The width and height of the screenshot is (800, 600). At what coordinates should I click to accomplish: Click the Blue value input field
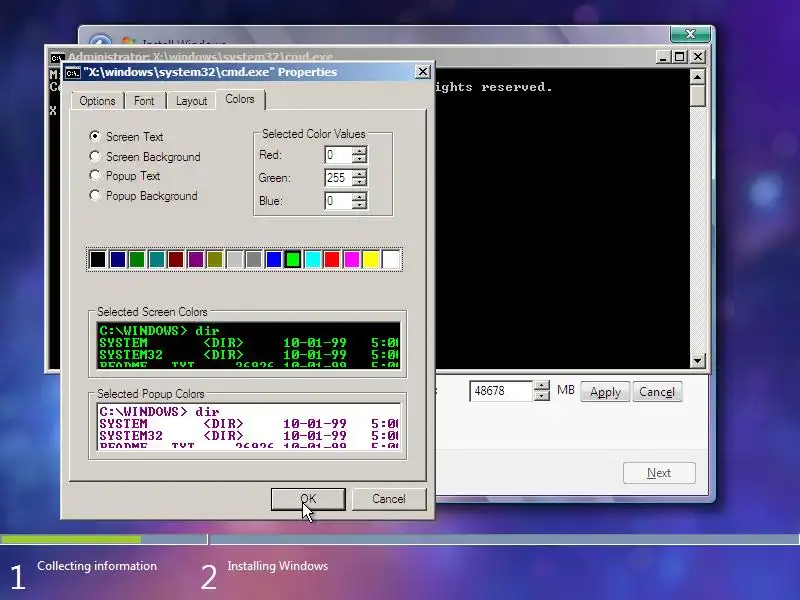click(338, 201)
